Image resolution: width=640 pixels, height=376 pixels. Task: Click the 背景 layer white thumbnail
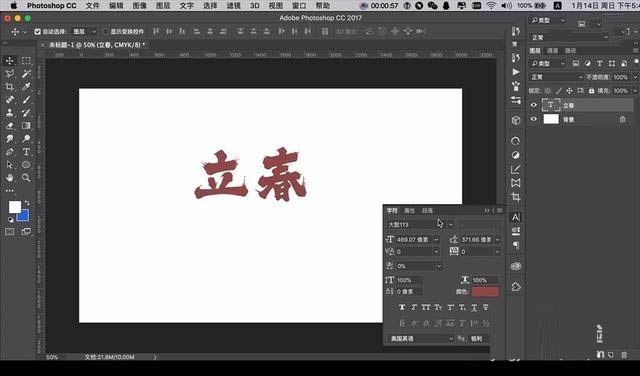(551, 119)
